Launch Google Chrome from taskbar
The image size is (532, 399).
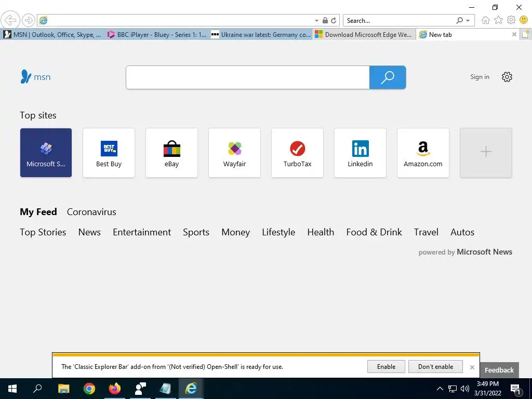pos(89,389)
